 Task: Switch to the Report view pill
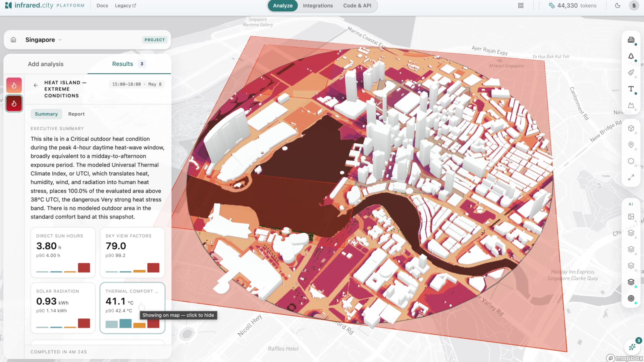76,114
